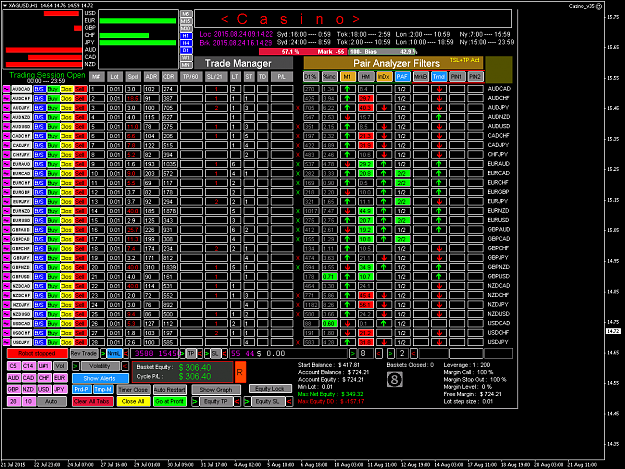Image resolution: width=625 pixels, height=469 pixels.
Task: Click the Sell button for AUDCHF
Action: (80, 98)
